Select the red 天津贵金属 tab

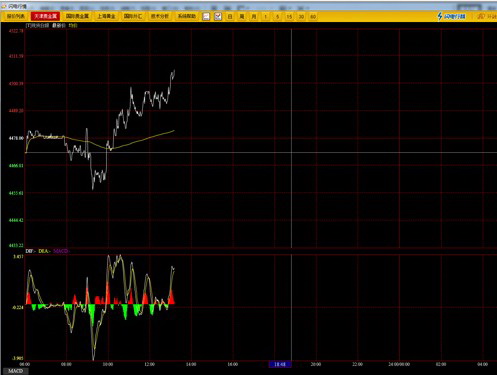45,16
